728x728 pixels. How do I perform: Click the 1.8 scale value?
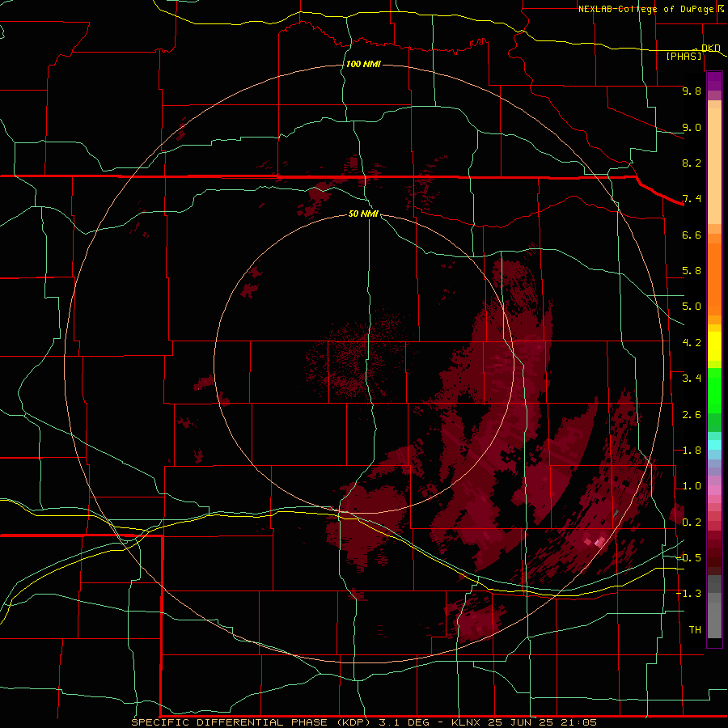coord(692,451)
